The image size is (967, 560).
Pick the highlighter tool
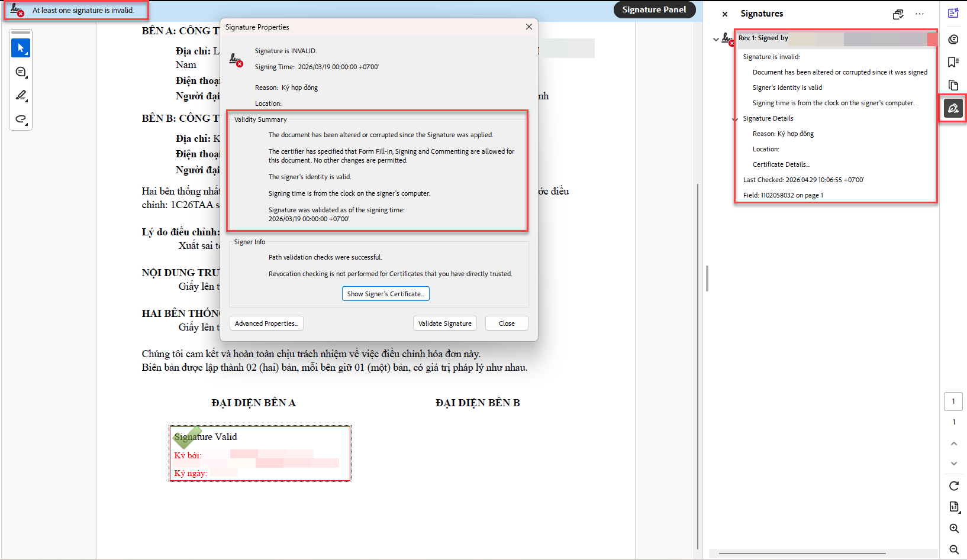(21, 95)
